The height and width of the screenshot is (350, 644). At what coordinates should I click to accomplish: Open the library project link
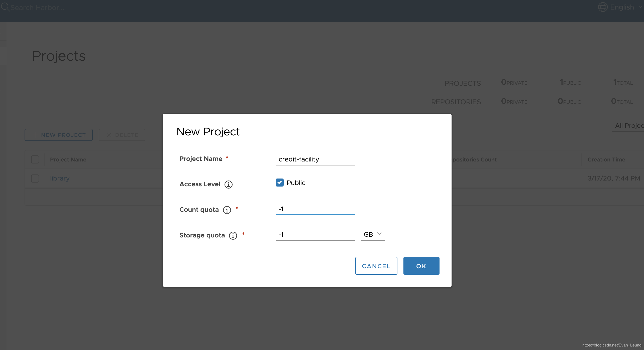coord(60,178)
